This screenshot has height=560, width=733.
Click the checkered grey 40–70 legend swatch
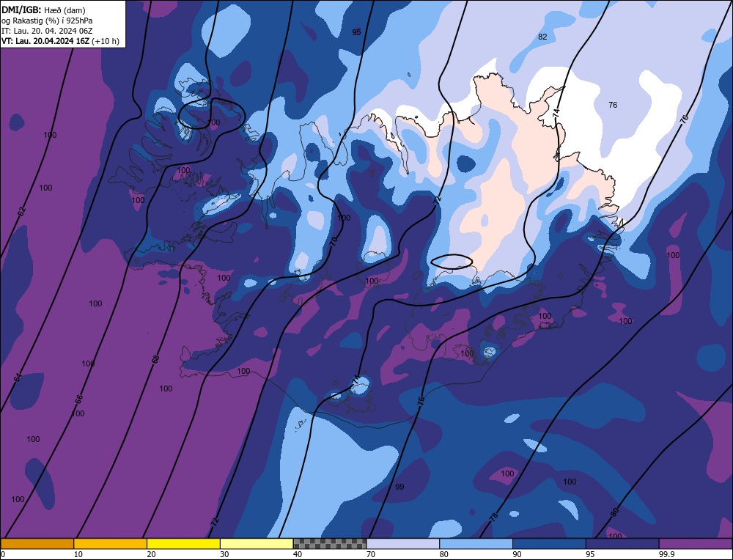click(330, 544)
